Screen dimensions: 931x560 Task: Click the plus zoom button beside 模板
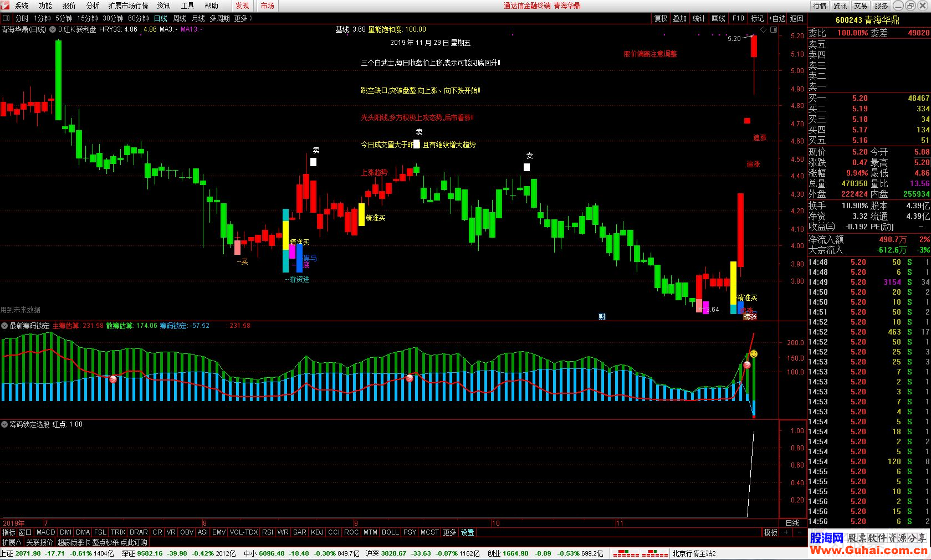pyautogui.click(x=786, y=532)
